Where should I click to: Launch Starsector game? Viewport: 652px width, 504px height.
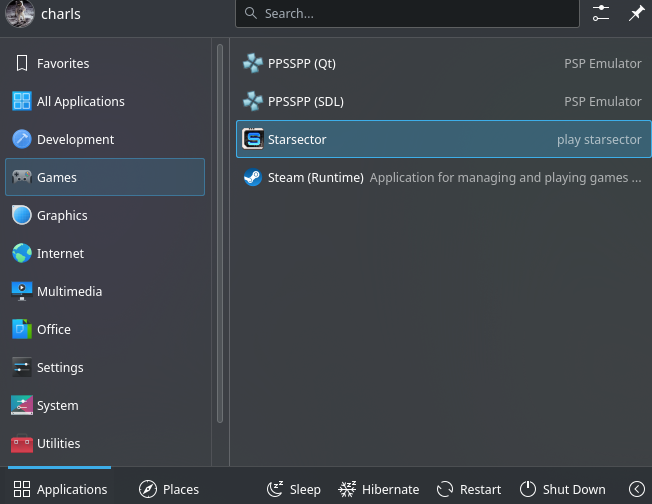pos(443,139)
